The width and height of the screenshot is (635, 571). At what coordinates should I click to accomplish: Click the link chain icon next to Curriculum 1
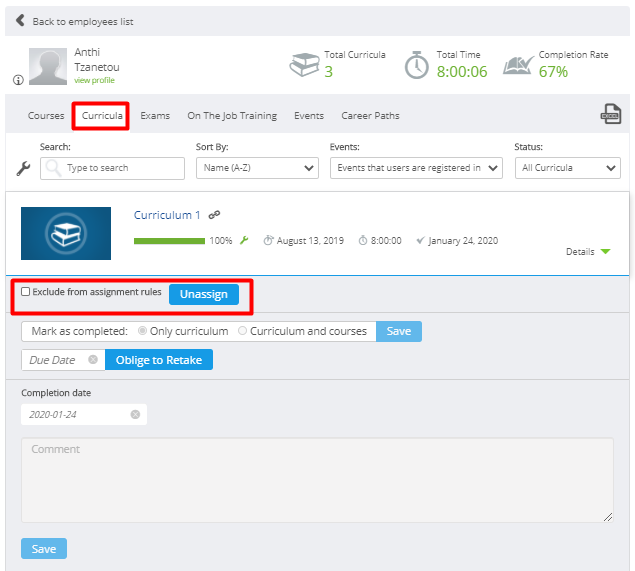coord(214,215)
